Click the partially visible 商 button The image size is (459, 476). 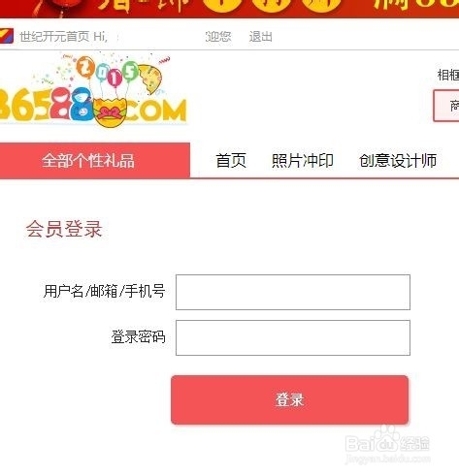point(446,106)
